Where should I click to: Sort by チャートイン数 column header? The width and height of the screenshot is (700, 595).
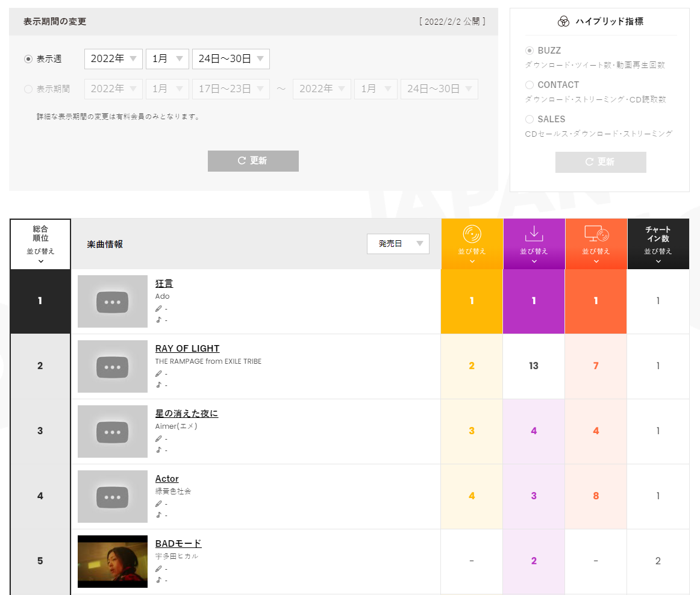tap(658, 244)
